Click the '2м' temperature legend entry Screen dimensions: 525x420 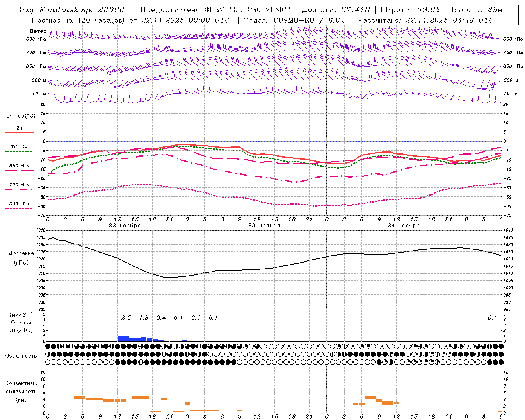tap(19, 128)
